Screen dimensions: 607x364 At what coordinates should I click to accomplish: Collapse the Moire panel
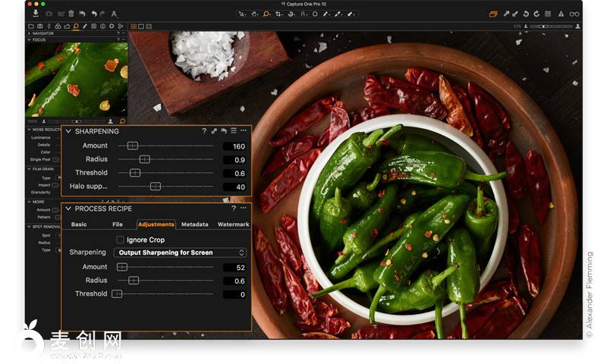click(x=29, y=202)
